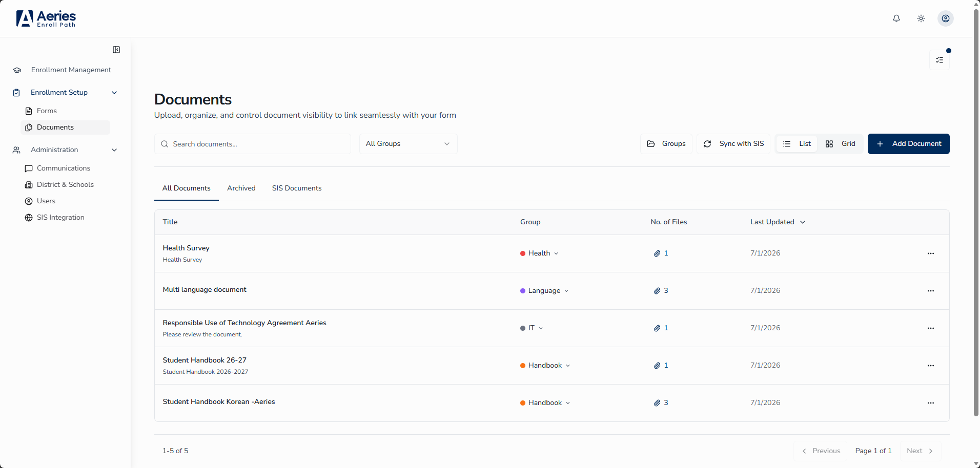980x468 pixels.
Task: Click paperclip icon for Student Handbook Korean
Action: coord(657,403)
